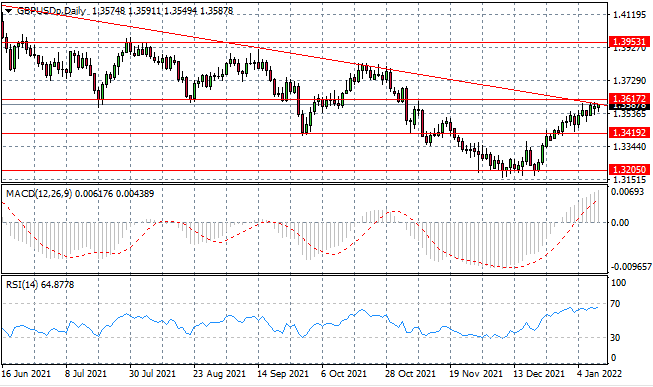The height and width of the screenshot is (387, 653).
Task: Click the 6 Oct 2021 date label
Action: point(344,374)
